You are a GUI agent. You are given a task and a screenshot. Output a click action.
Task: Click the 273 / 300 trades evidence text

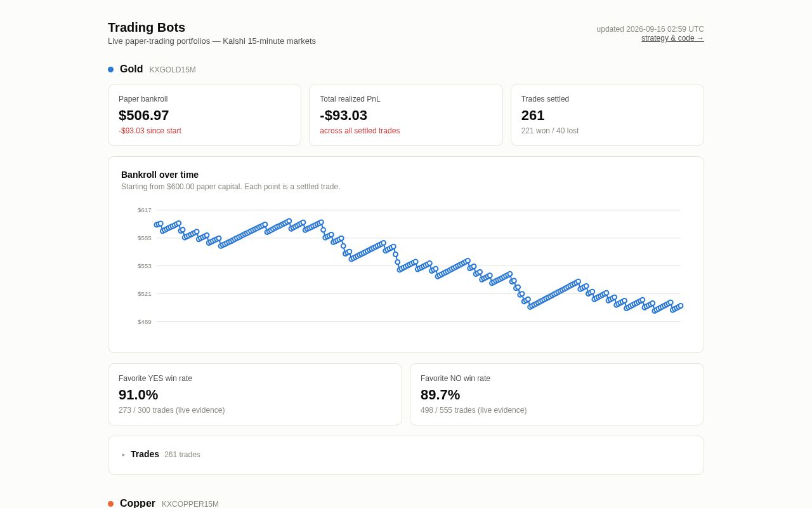coord(172,410)
